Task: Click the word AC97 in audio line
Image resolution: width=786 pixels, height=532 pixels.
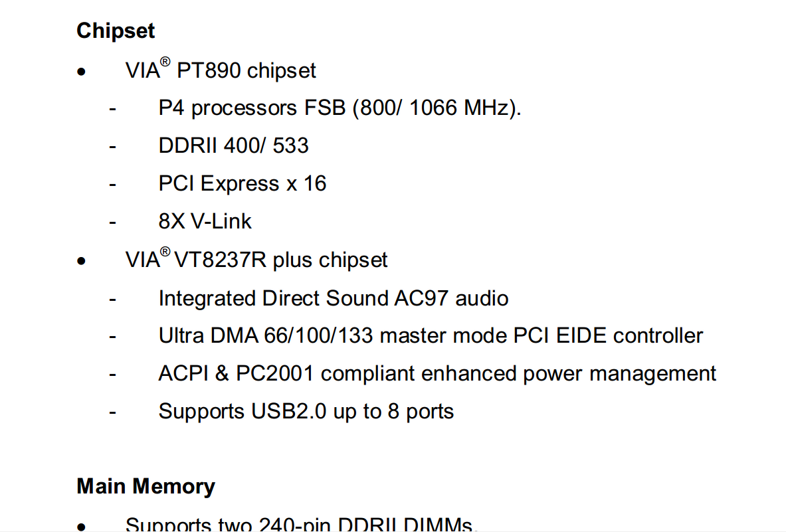Action: pos(421,298)
